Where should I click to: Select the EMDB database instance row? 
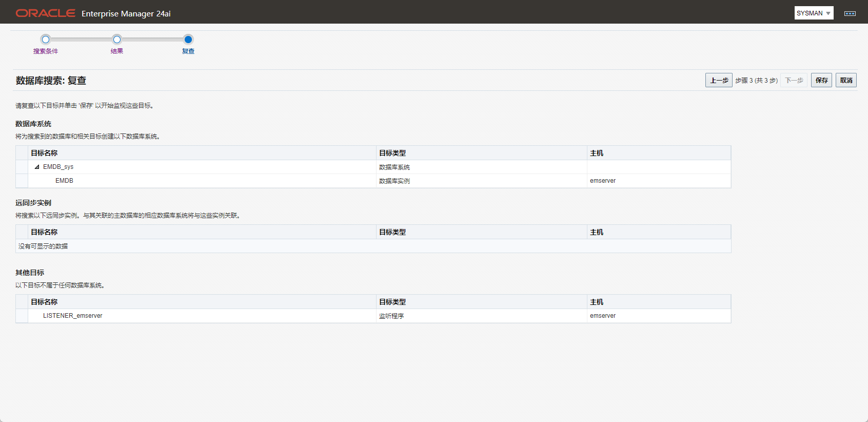(x=373, y=181)
